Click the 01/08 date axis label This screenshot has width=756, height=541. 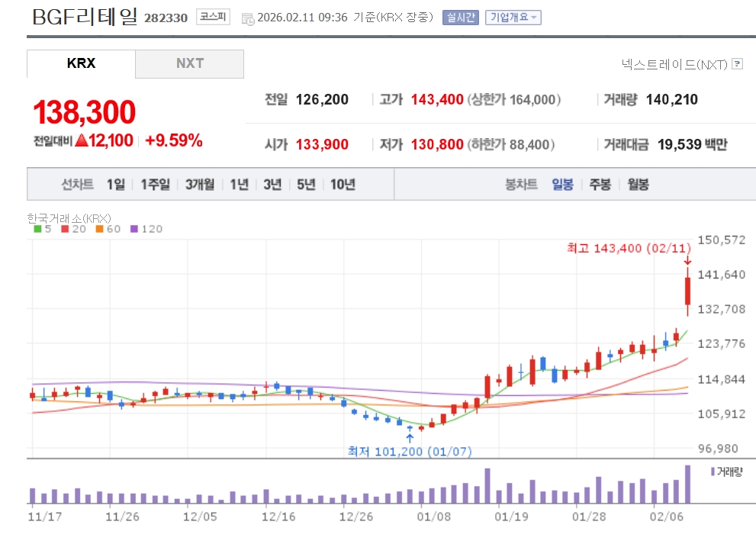(433, 517)
